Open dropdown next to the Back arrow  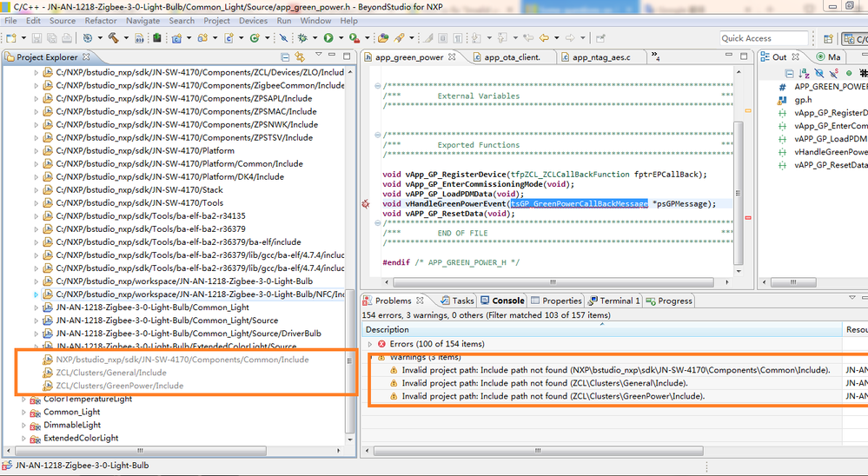coord(556,38)
